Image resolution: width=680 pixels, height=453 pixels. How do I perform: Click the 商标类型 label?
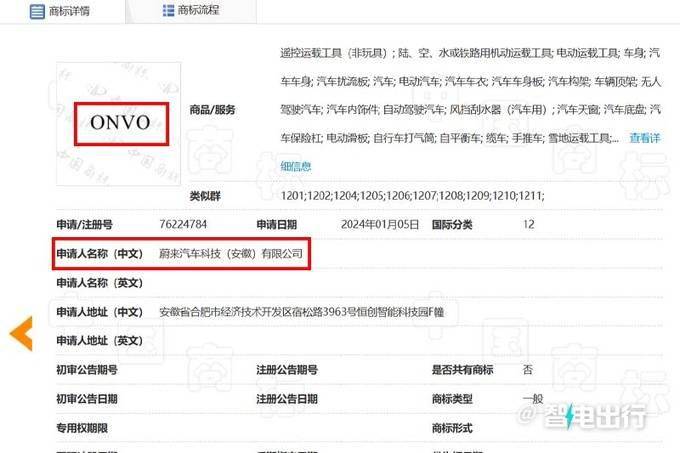[452, 399]
